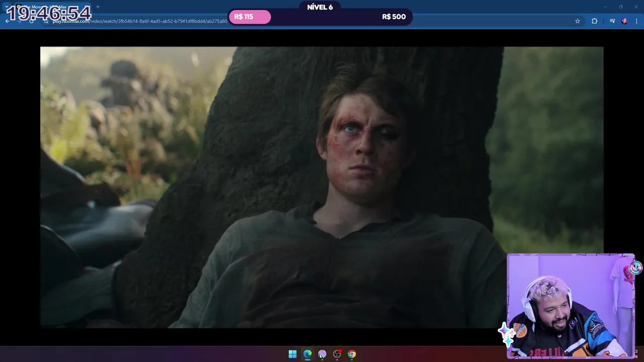The width and height of the screenshot is (644, 362).
Task: Open Microsoft Edge from the taskbar
Action: 307,354
